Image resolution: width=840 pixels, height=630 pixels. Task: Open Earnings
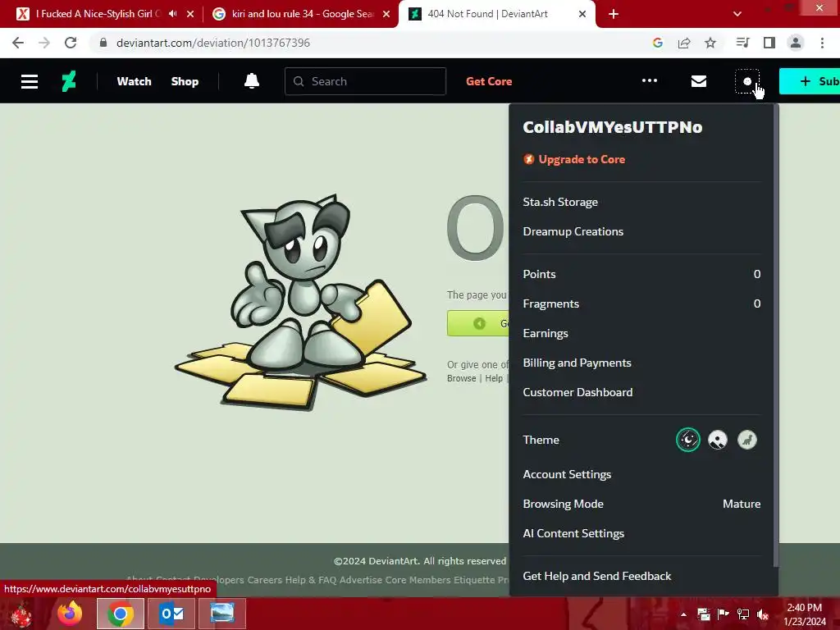click(546, 333)
